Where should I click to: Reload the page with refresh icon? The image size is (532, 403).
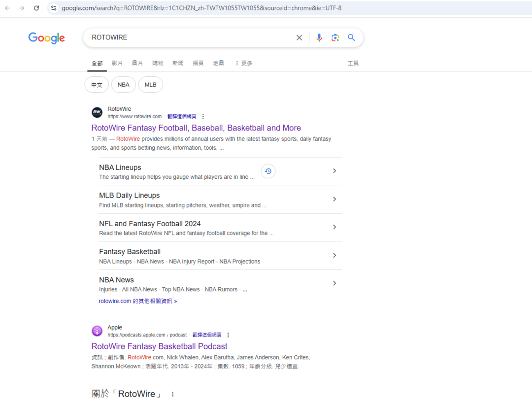tap(36, 8)
